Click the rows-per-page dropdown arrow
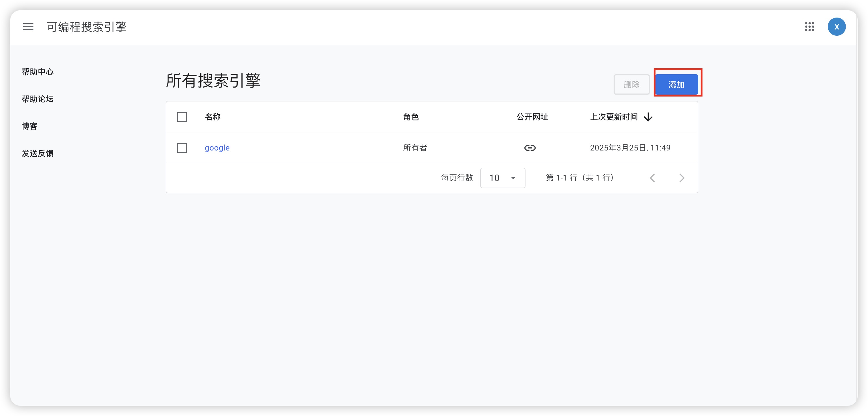 (x=513, y=178)
